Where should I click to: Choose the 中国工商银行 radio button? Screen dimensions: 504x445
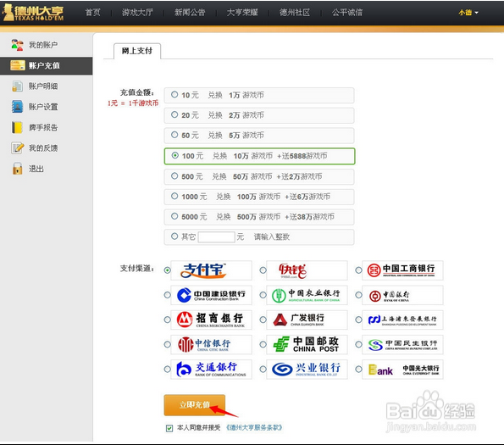(358, 270)
